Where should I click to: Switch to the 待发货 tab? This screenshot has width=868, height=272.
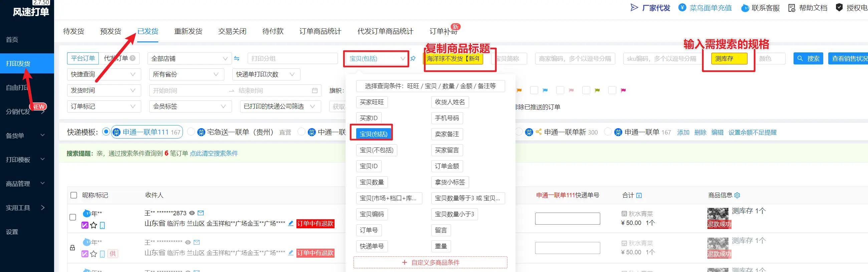73,31
